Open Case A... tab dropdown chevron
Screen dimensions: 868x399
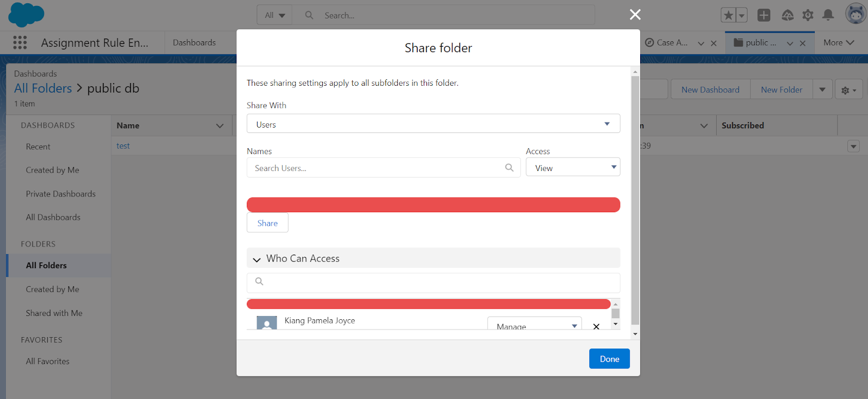pos(701,43)
